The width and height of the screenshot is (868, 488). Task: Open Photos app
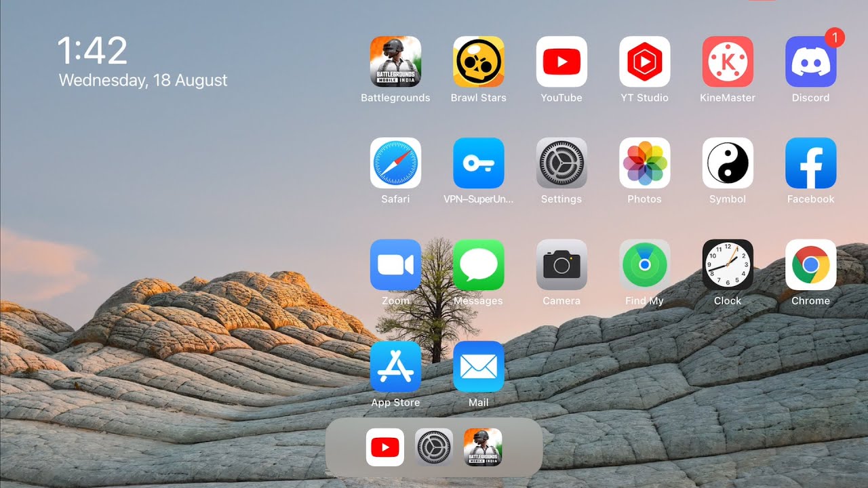(645, 163)
